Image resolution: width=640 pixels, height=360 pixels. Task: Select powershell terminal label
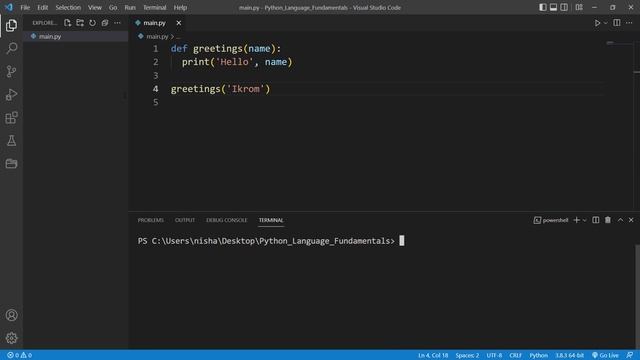[551, 220]
